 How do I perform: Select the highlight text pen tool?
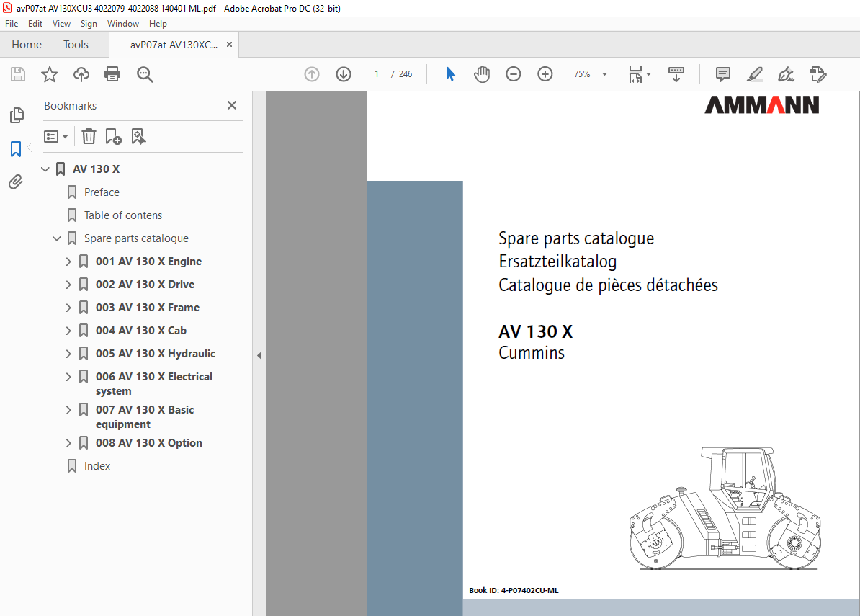(755, 74)
